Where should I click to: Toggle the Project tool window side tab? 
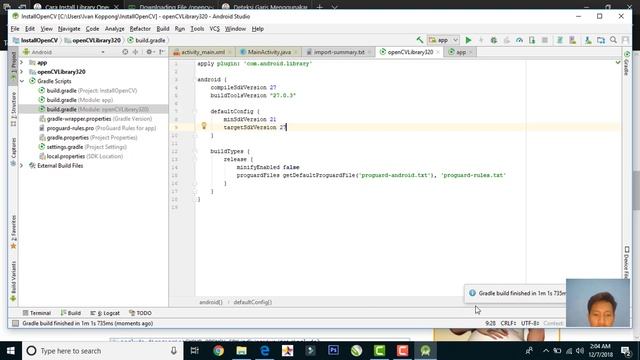(13, 65)
